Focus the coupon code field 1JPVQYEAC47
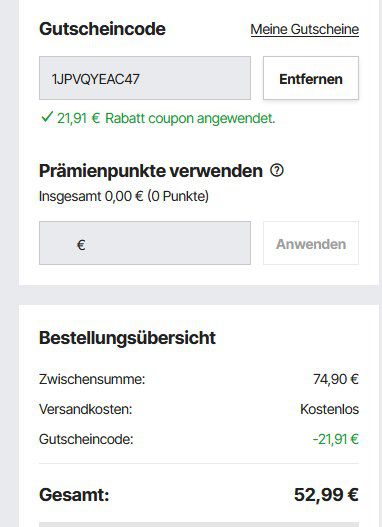 (145, 78)
